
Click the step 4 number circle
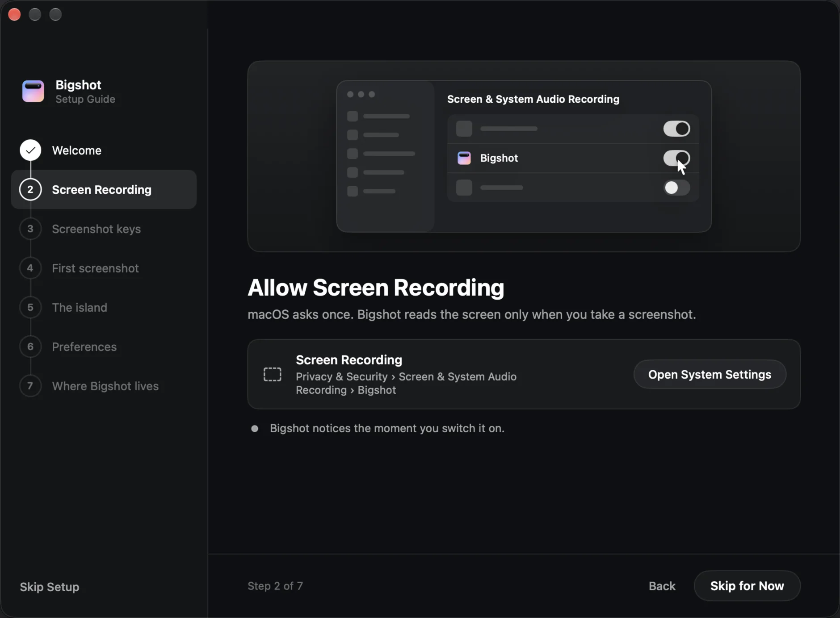tap(30, 268)
